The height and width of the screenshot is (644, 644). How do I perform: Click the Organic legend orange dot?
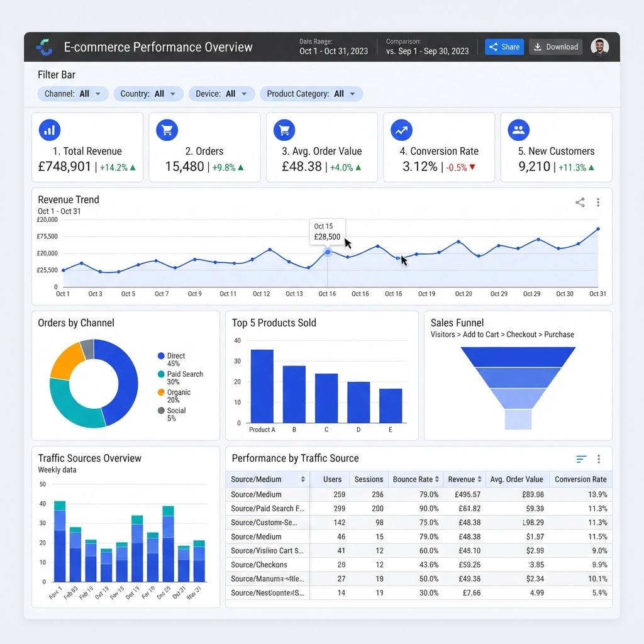pos(161,392)
